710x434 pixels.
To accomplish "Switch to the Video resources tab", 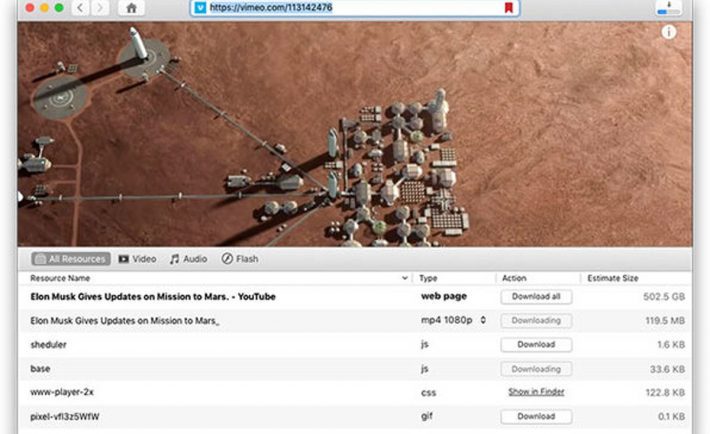I will click(137, 259).
